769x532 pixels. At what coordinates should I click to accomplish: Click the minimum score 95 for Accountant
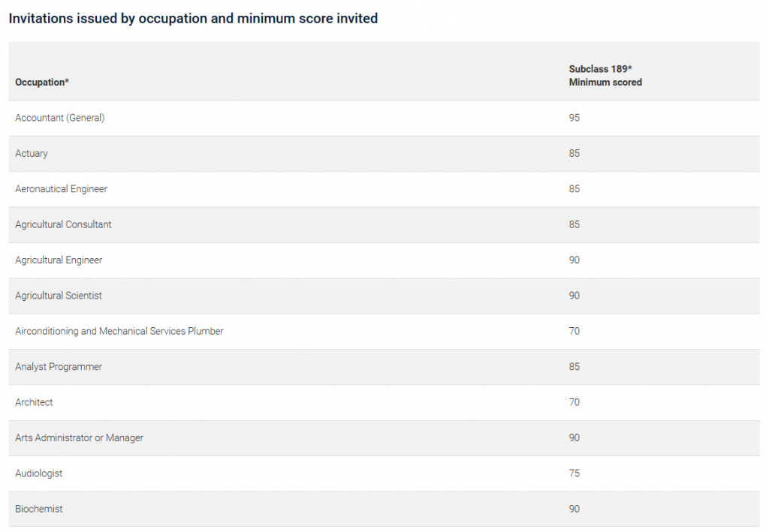(574, 118)
